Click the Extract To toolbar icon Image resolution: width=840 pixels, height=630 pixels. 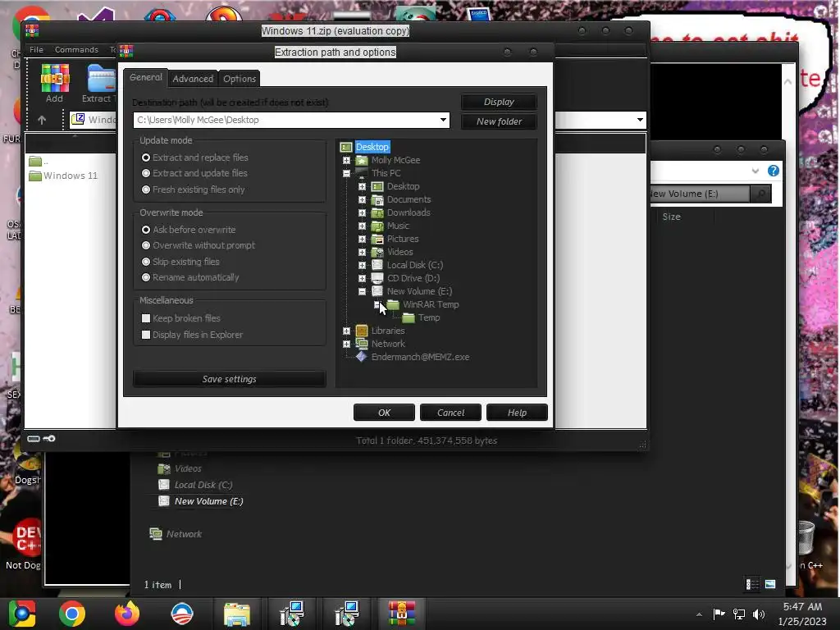point(98,83)
